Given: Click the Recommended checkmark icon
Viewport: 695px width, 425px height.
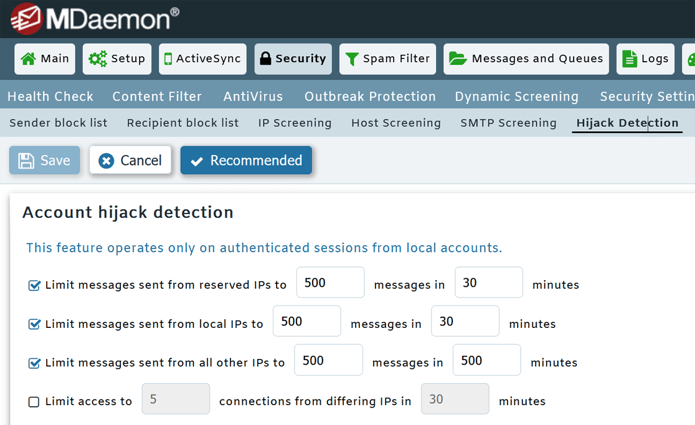Looking at the screenshot, I should pos(197,161).
